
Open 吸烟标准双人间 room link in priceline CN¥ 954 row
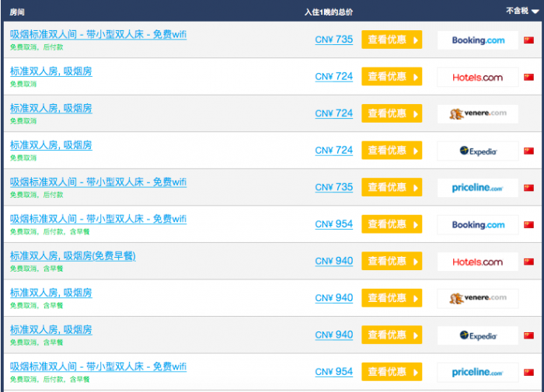[98, 366]
